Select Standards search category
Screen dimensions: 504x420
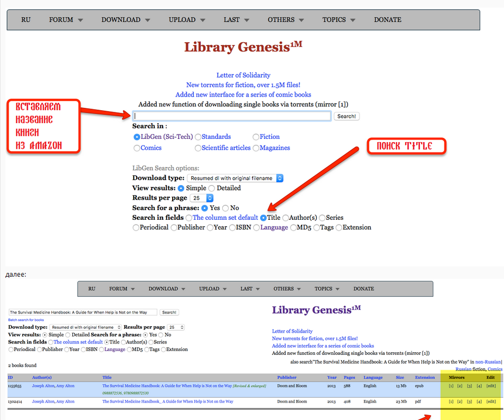pyautogui.click(x=198, y=137)
